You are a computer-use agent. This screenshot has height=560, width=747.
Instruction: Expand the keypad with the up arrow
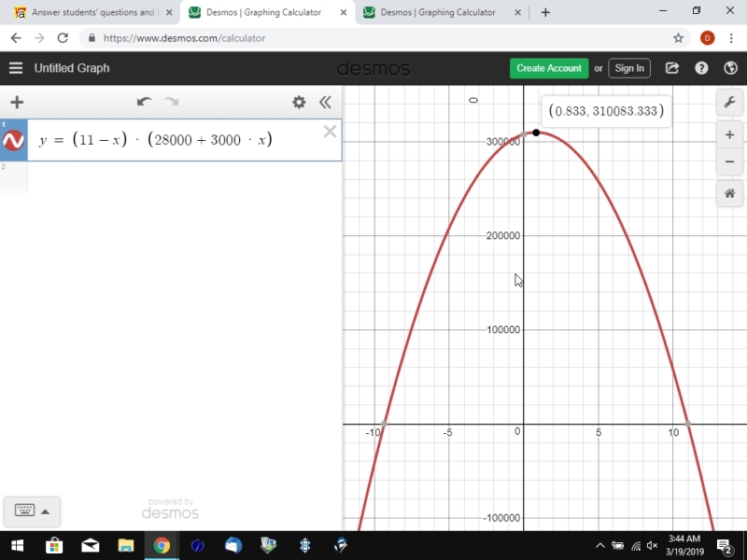45,511
